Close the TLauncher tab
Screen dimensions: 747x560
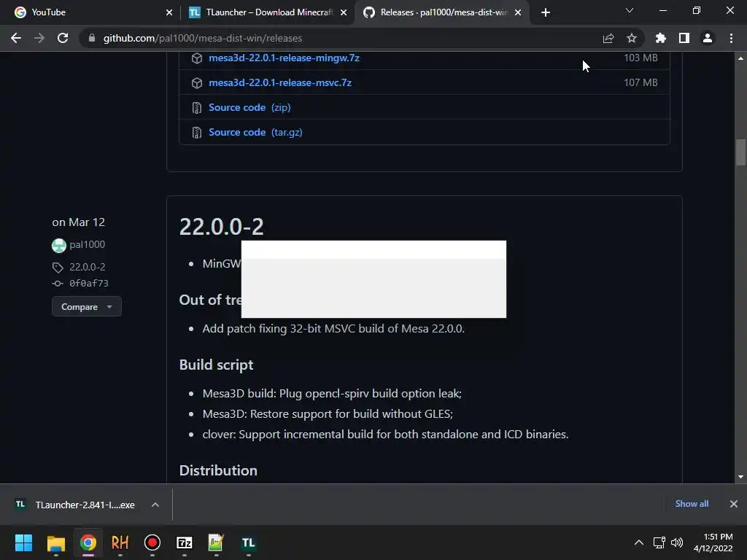344,12
